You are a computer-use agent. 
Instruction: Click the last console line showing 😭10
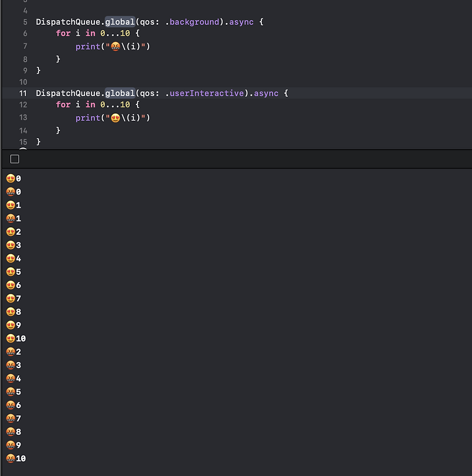click(x=15, y=458)
